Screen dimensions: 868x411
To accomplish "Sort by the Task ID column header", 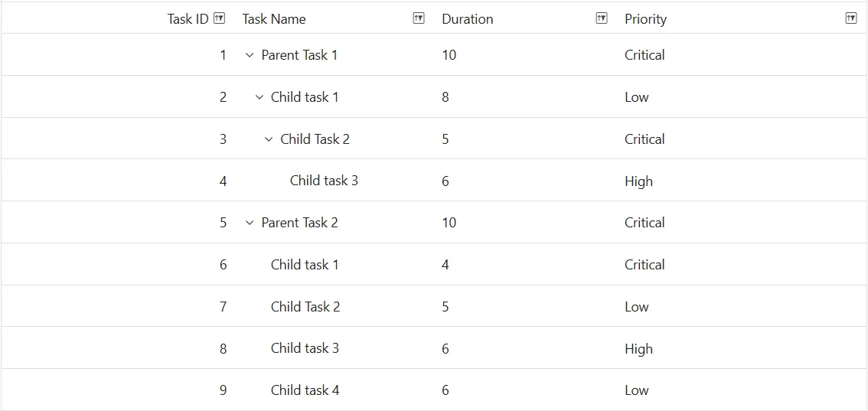I will tap(188, 19).
